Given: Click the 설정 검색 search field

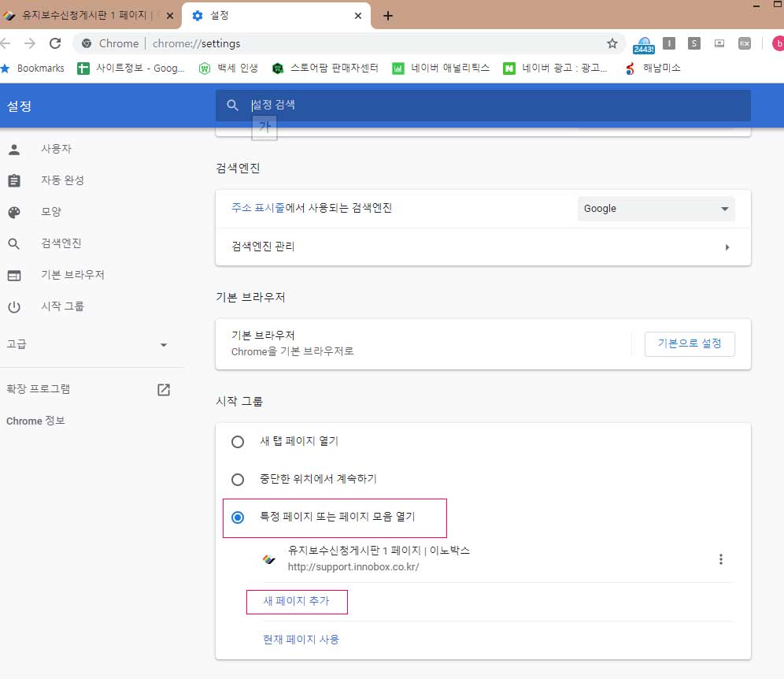Looking at the screenshot, I should pos(483,105).
